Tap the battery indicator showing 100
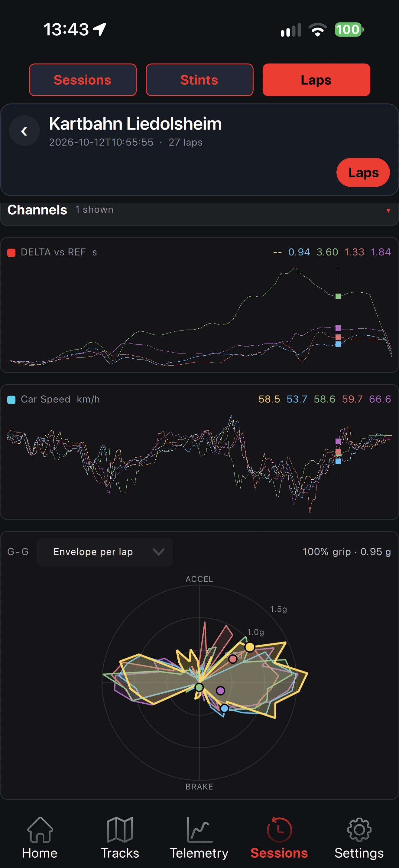Screen dimensions: 399x868 (349, 29)
